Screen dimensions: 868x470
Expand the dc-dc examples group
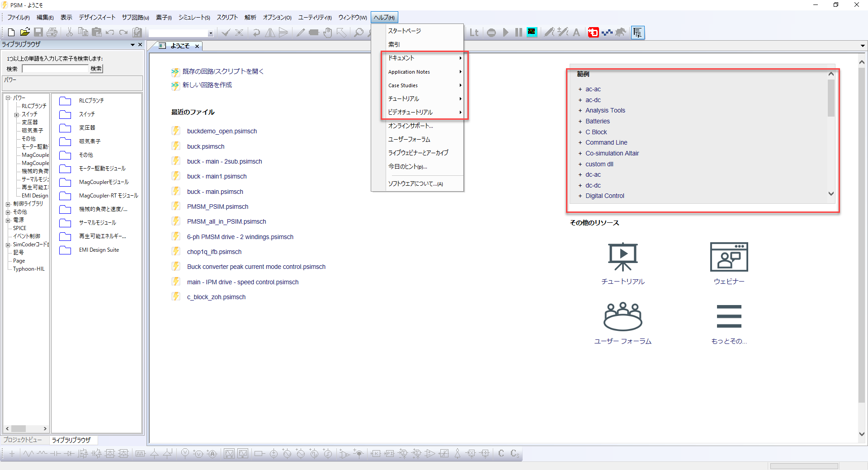580,186
